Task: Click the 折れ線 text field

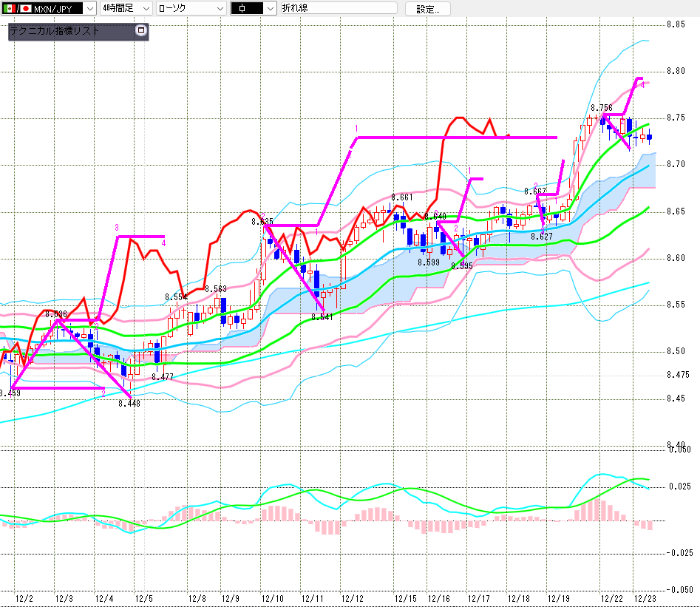Action: [338, 8]
